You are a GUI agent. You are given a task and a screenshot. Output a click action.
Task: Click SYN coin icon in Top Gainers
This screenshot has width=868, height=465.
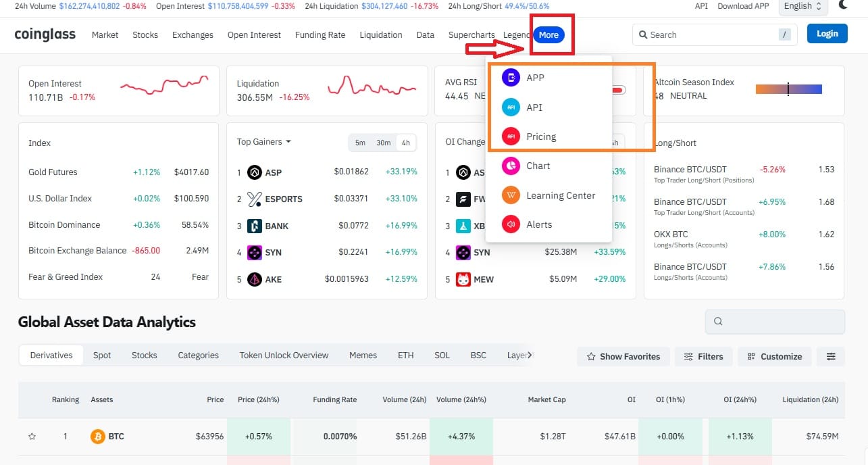[255, 252]
